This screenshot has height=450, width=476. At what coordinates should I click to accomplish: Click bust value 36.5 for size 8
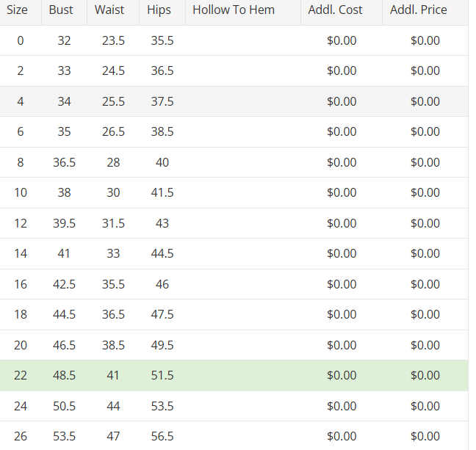pyautogui.click(x=64, y=163)
